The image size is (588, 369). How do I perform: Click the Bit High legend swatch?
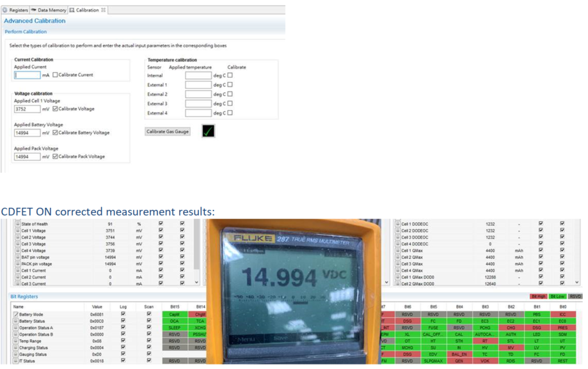coord(539,296)
